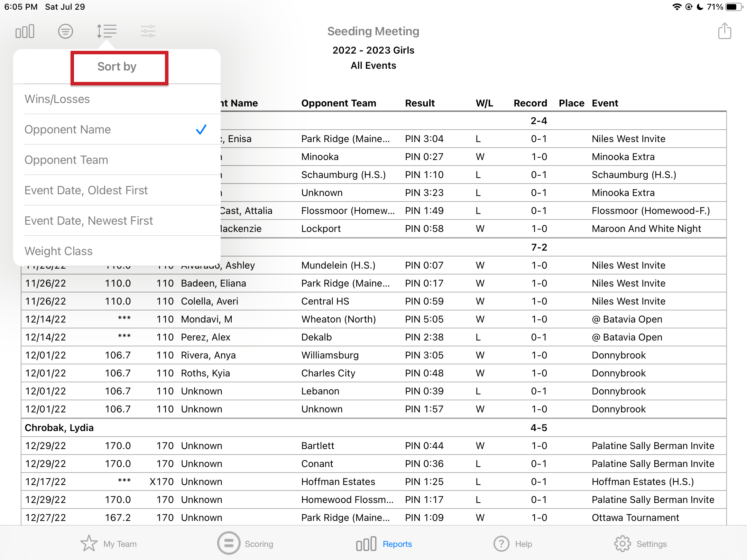
Task: Select checked Opponent Name sort option
Action: tap(117, 130)
